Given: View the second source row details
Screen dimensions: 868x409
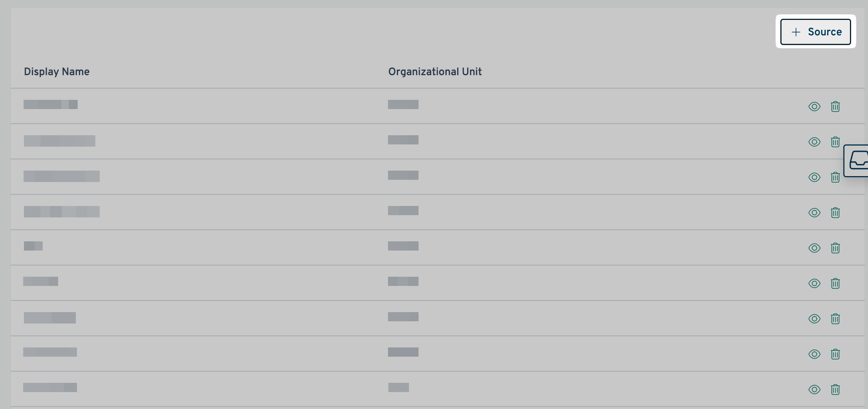Looking at the screenshot, I should 814,142.
